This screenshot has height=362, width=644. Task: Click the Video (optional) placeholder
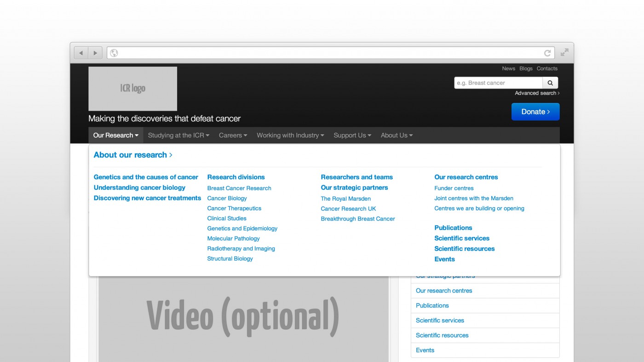(243, 319)
